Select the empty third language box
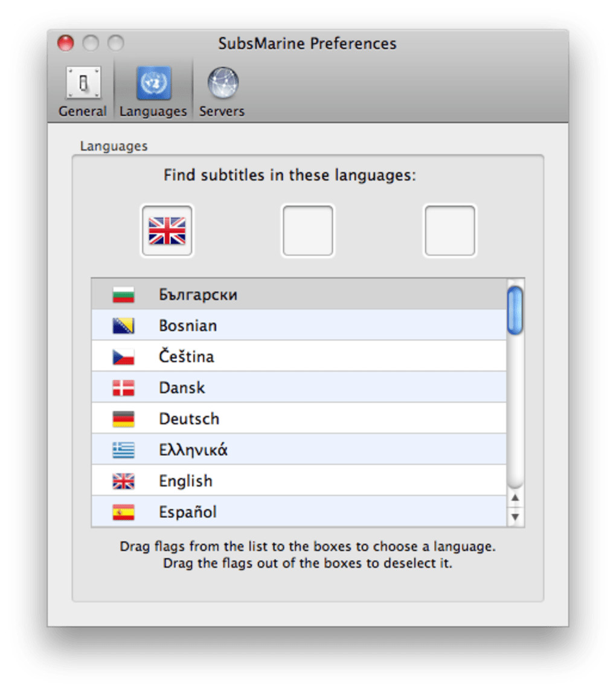The height and width of the screenshot is (692, 616). [450, 230]
